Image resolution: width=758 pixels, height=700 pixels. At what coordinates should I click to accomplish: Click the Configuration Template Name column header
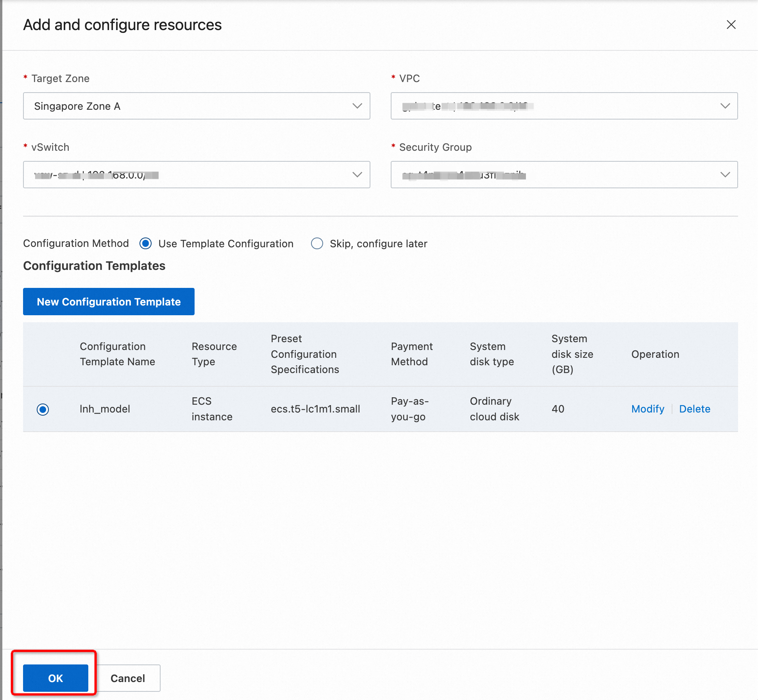tap(117, 354)
